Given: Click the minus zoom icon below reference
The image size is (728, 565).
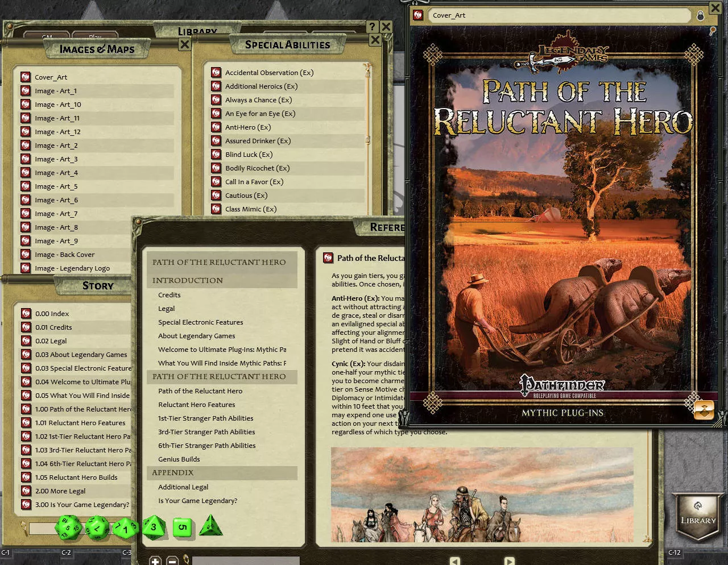Looking at the screenshot, I should point(172,560).
